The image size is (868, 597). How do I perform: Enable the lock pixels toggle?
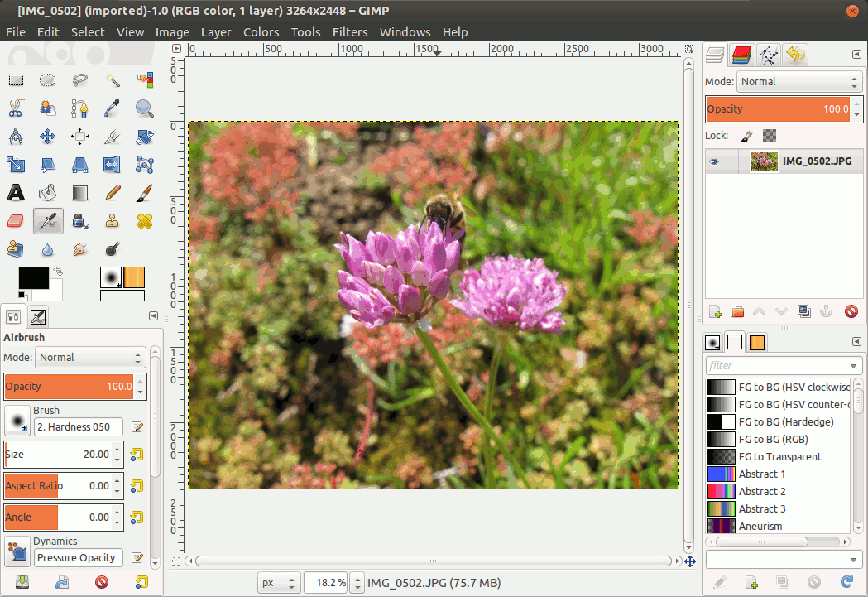coord(746,136)
